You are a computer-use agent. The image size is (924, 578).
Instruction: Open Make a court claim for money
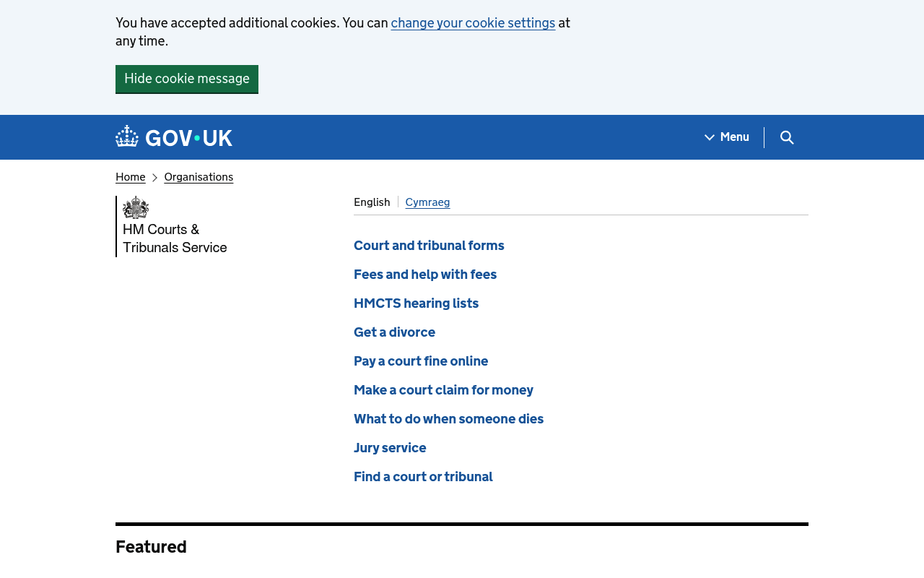(x=443, y=390)
